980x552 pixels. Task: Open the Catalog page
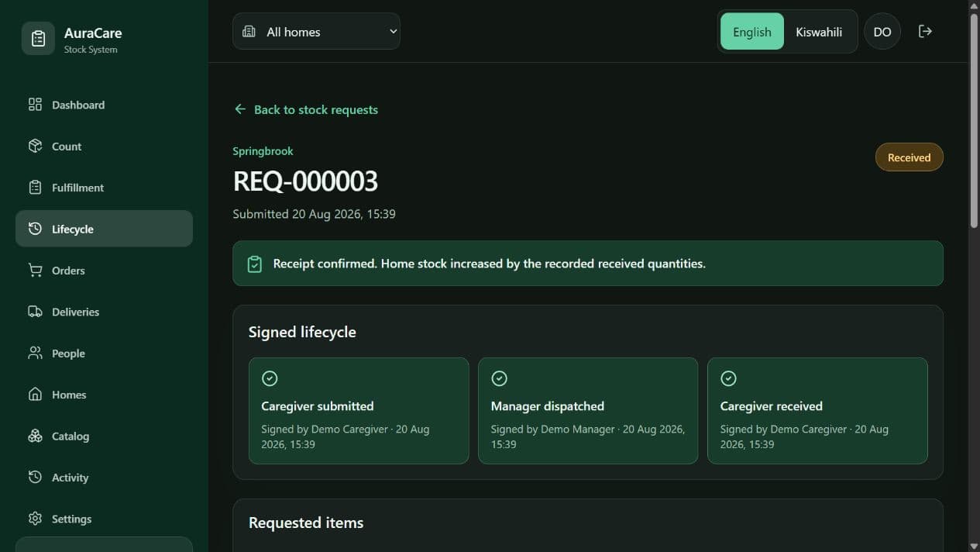[104, 436]
